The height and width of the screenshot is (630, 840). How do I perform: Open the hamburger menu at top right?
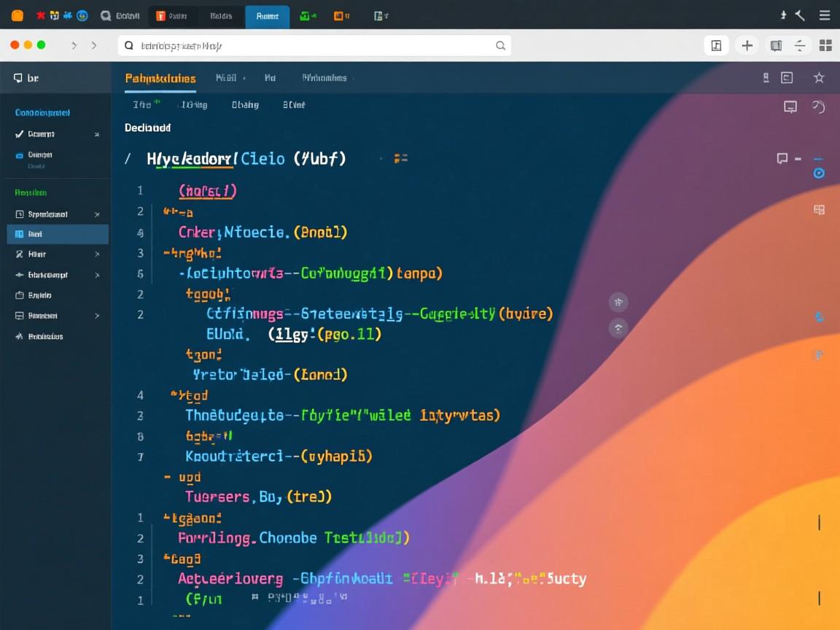[825, 15]
